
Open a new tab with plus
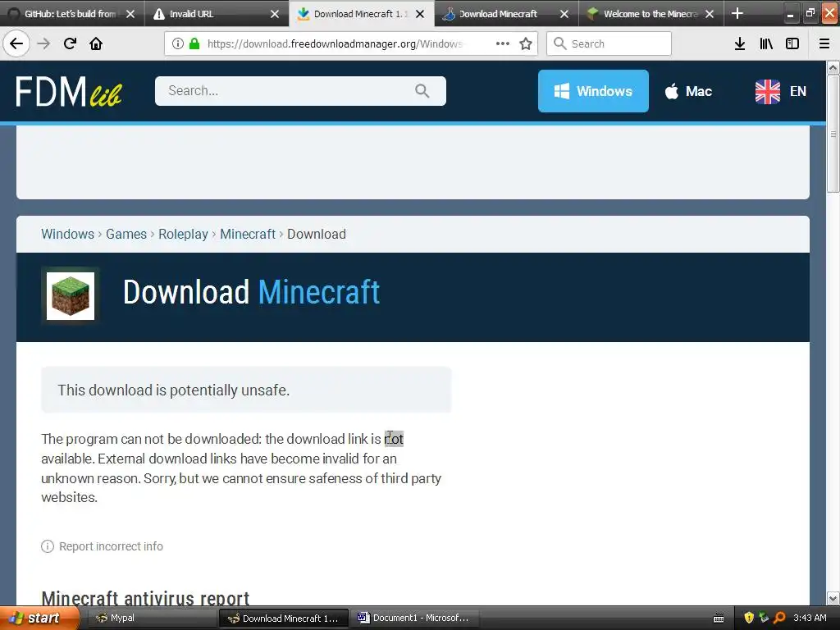click(737, 13)
